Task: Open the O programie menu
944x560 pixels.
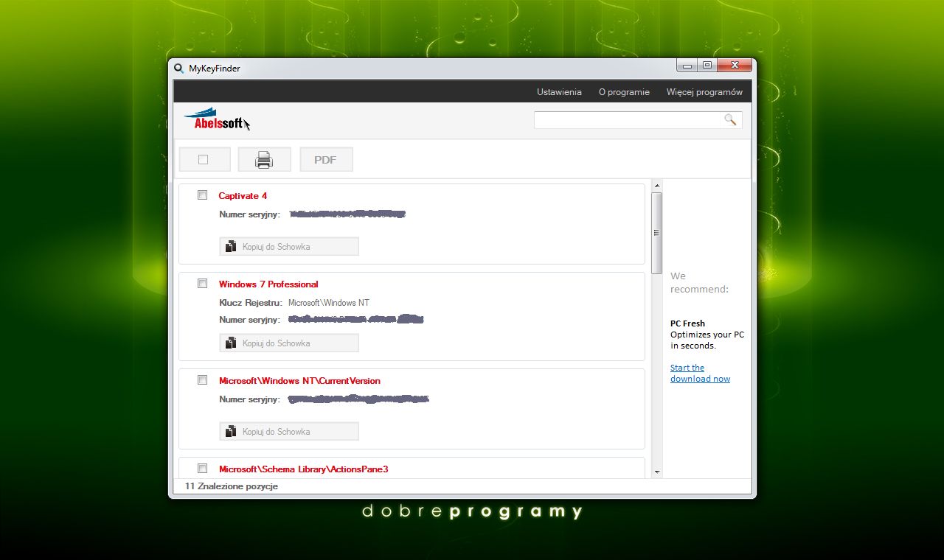Action: pos(624,92)
